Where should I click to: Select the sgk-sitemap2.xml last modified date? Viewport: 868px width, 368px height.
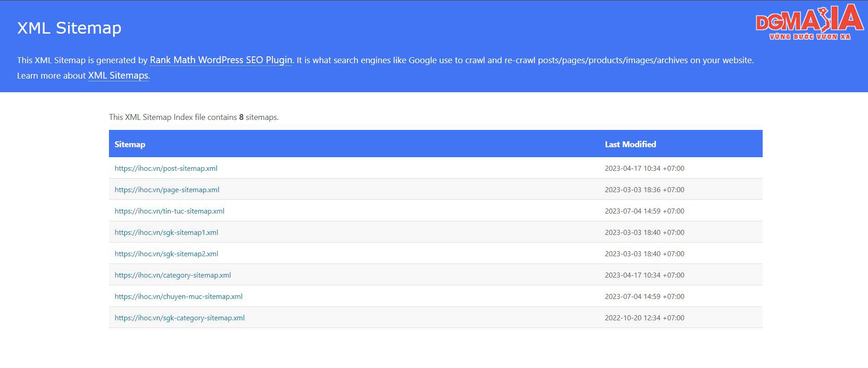point(645,254)
